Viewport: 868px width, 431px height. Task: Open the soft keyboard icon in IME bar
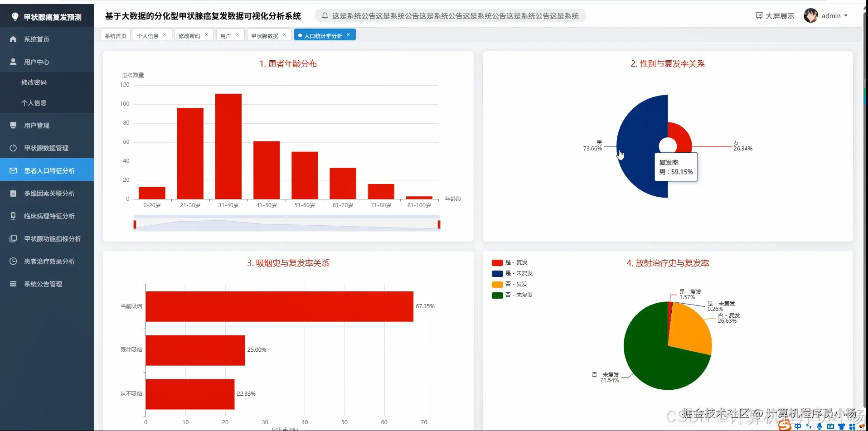(x=830, y=426)
